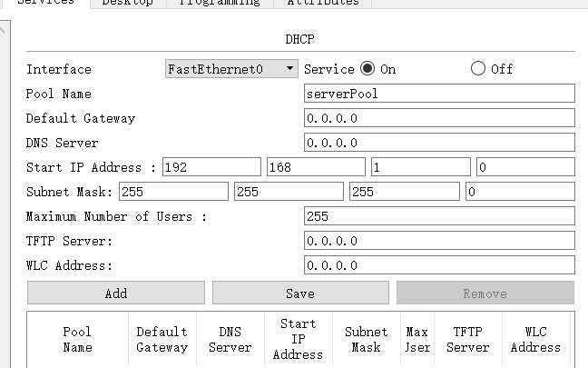Click the DNS Server input field
Image resolution: width=588 pixels, height=368 pixels.
tap(439, 143)
